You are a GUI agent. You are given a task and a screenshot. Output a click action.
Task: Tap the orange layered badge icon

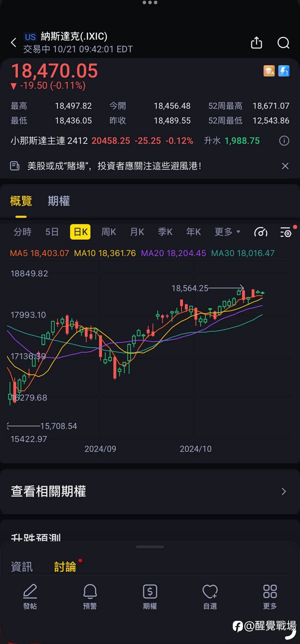[x=269, y=71]
